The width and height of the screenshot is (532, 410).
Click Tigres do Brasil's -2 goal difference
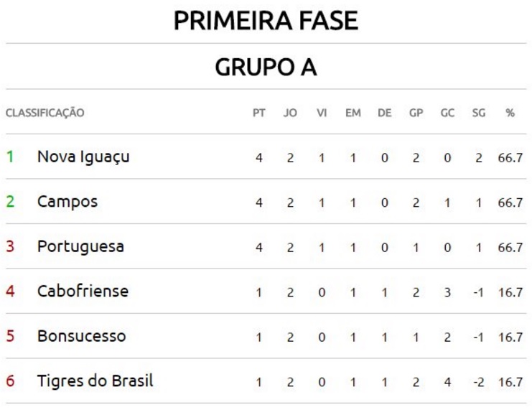click(478, 382)
